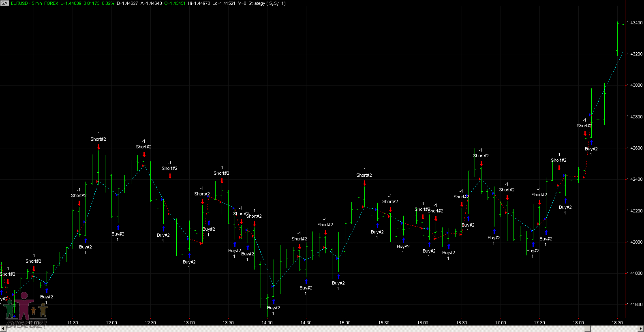Viewport: 644px width, 332px height.
Task: Click the last price L=1.44639
Action: click(71, 3)
